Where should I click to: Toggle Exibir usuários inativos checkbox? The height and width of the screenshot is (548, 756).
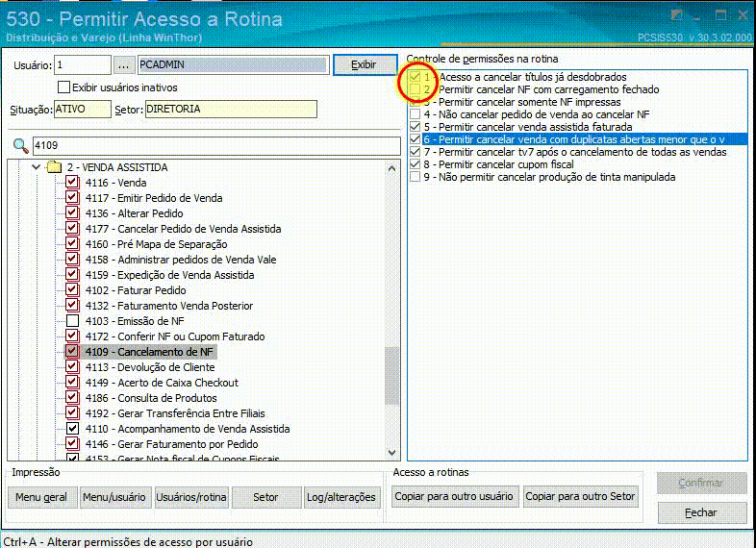(63, 87)
